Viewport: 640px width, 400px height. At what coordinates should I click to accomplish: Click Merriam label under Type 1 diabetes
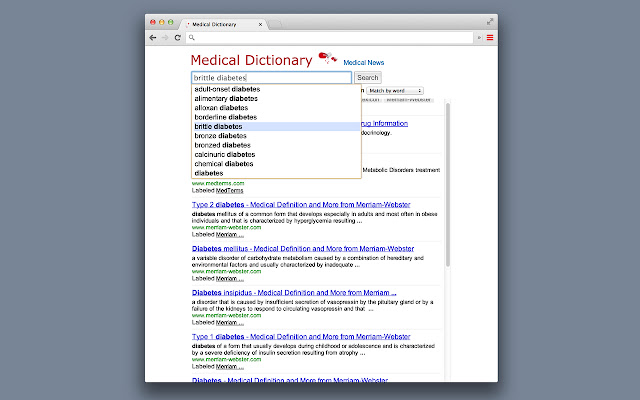[x=230, y=367]
